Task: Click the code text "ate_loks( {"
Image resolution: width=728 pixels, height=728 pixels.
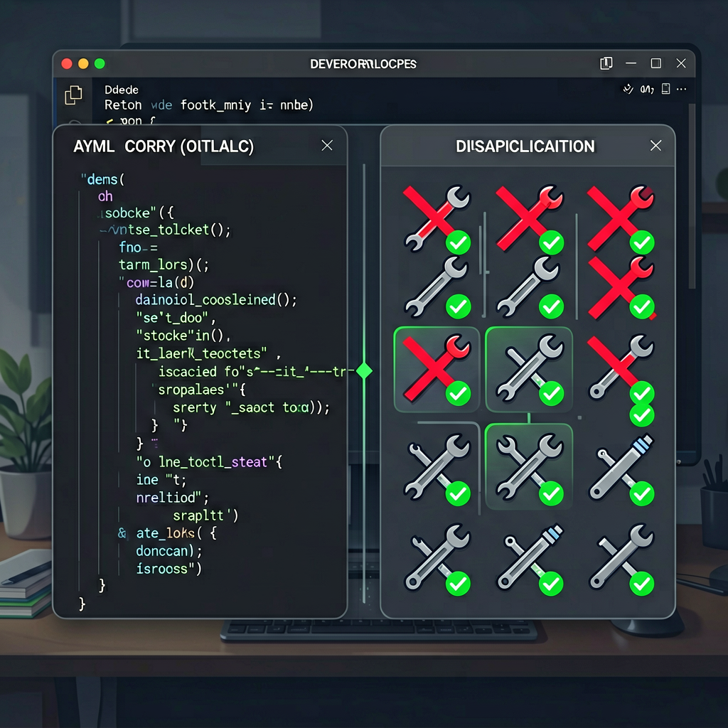Action: tap(176, 533)
